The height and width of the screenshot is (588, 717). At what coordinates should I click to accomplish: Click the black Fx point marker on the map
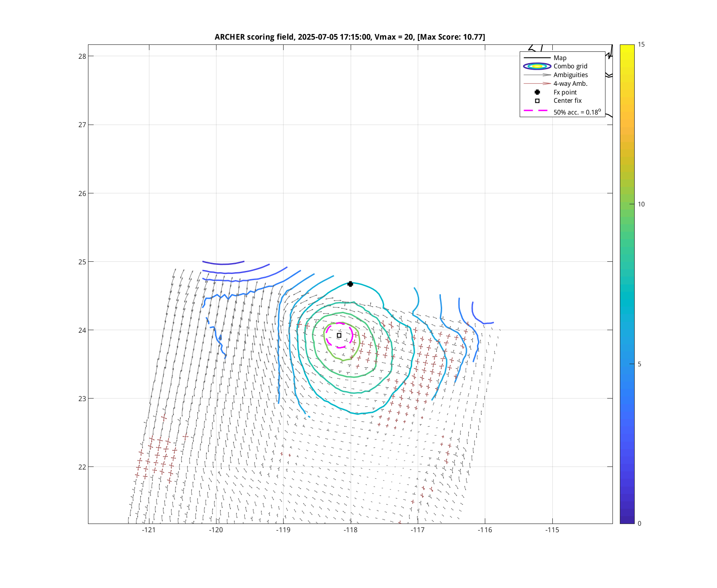pos(350,284)
